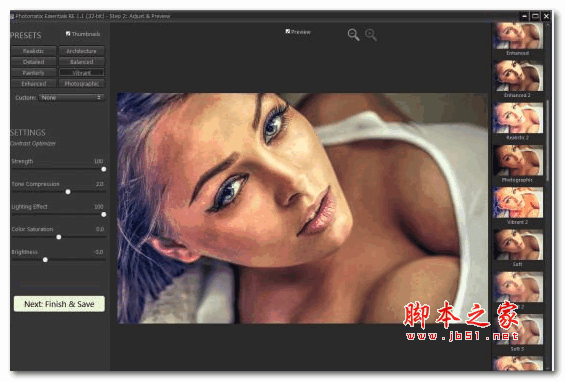
Task: Apply the Architecture preset
Action: 81,51
